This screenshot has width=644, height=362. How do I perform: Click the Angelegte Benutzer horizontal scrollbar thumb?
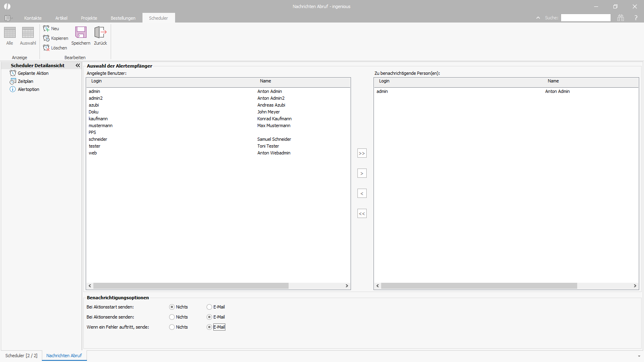(x=191, y=286)
